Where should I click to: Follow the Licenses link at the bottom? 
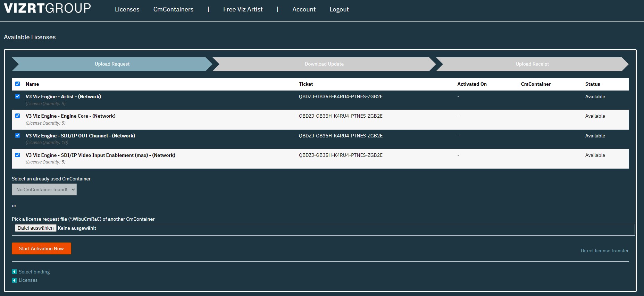pos(28,280)
